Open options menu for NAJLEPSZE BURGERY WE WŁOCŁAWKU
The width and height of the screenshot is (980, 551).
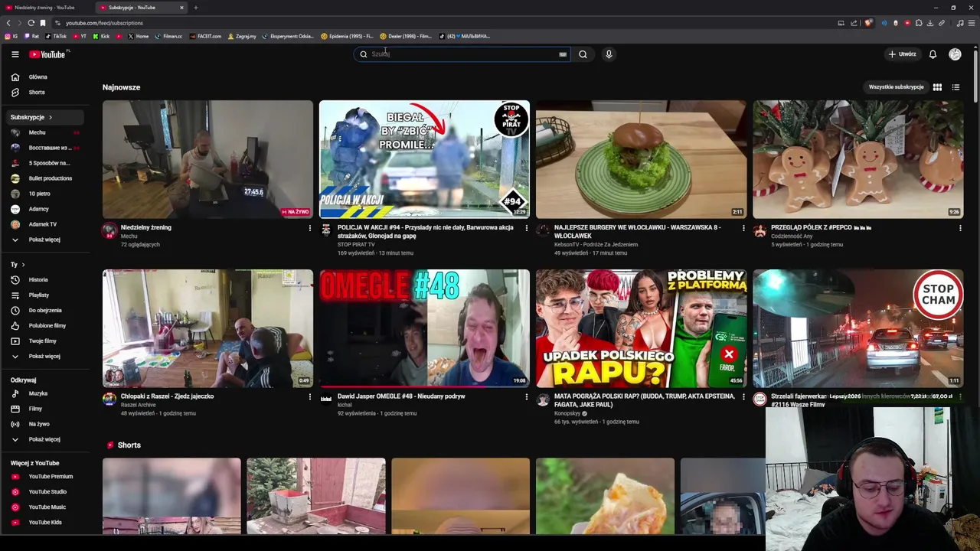[x=743, y=228]
